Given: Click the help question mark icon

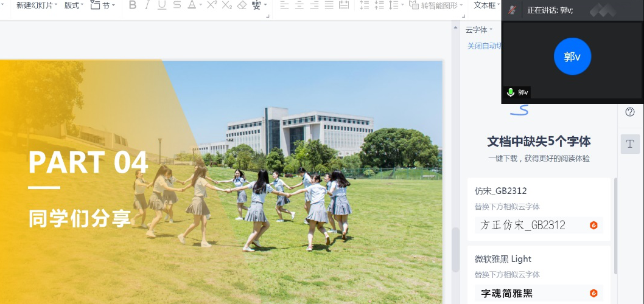Looking at the screenshot, I should (630, 112).
